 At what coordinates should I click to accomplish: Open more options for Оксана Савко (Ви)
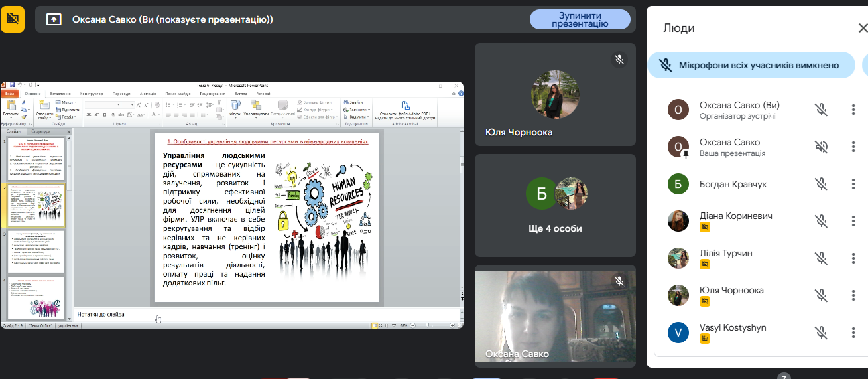[x=853, y=110]
